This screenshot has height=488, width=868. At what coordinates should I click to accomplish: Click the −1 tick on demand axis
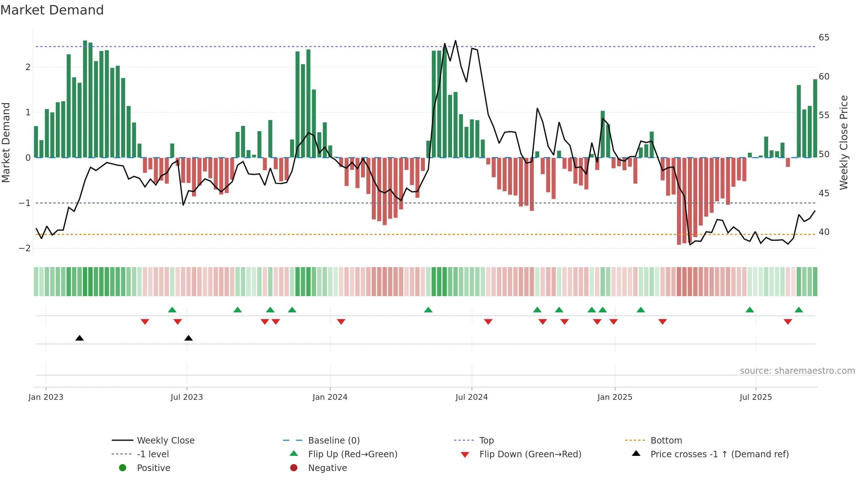(x=25, y=203)
